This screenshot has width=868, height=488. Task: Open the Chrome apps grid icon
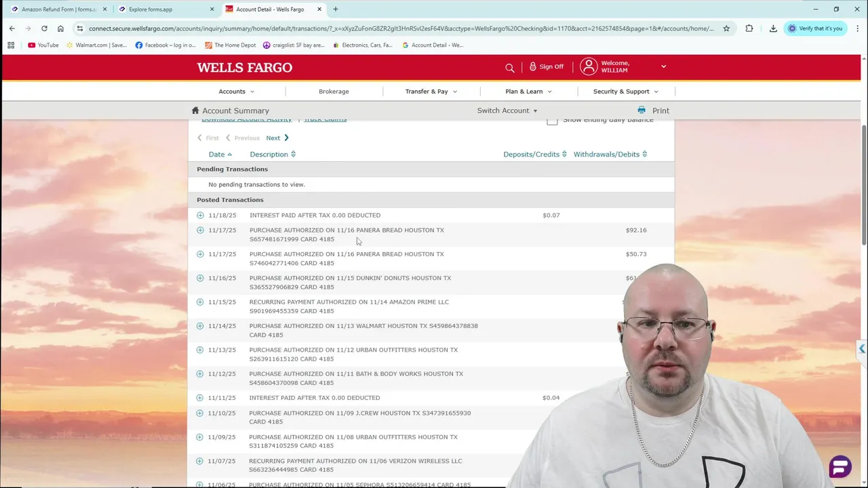tap(11, 45)
